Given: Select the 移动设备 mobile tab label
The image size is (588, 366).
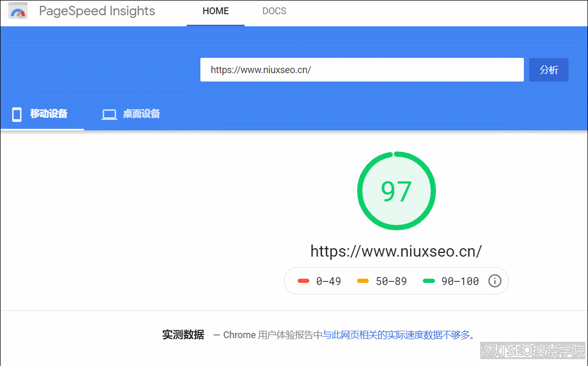Looking at the screenshot, I should click(x=49, y=114).
